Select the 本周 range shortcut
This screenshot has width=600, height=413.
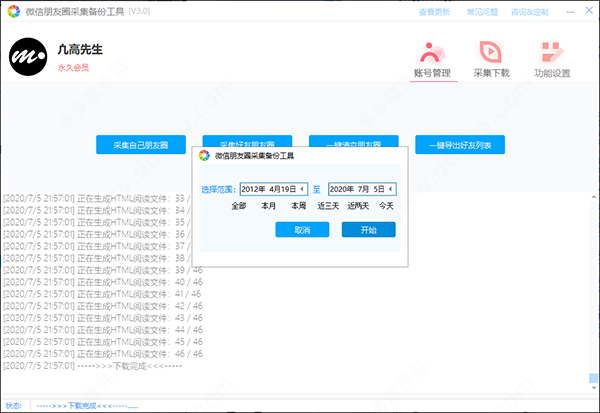(298, 206)
